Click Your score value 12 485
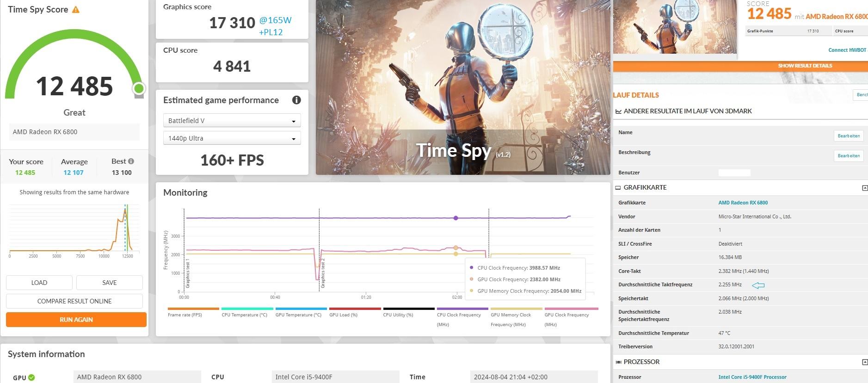The image size is (868, 383). [x=25, y=173]
